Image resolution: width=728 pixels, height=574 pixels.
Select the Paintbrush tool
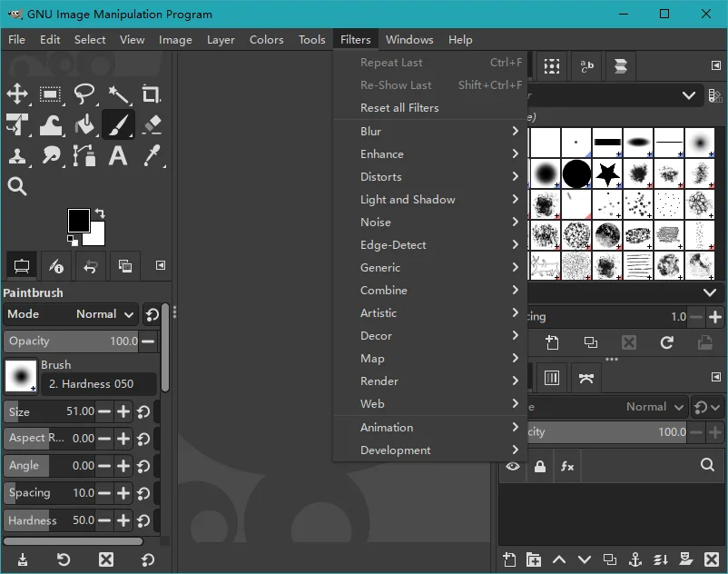[x=118, y=124]
